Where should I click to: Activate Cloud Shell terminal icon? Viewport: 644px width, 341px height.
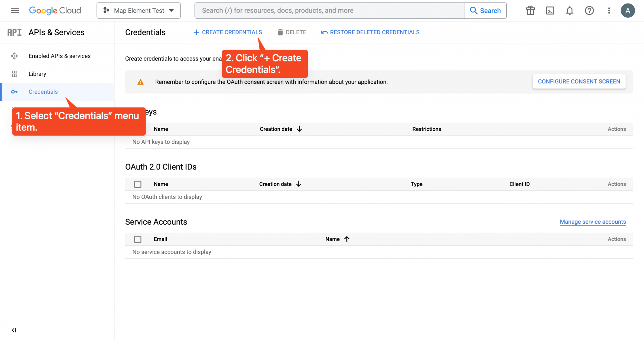(x=550, y=11)
